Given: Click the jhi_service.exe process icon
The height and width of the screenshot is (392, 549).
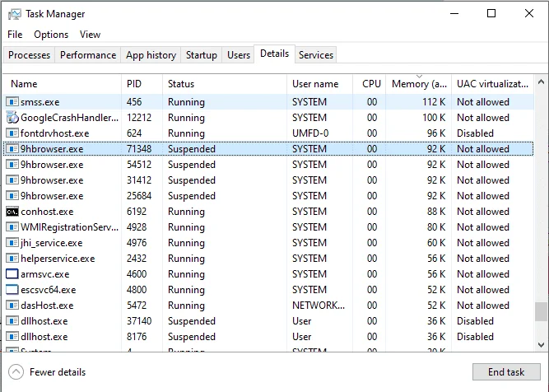Looking at the screenshot, I should coord(12,243).
